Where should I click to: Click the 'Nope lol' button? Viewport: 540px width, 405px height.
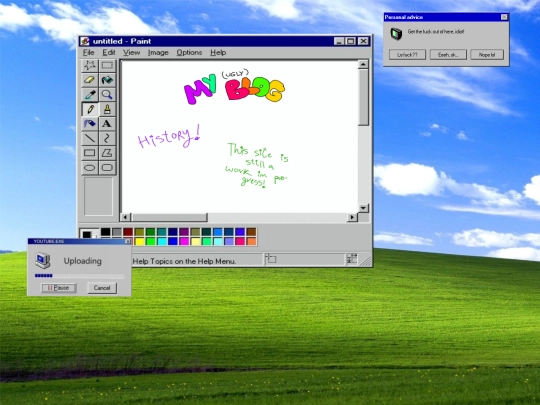pos(487,54)
